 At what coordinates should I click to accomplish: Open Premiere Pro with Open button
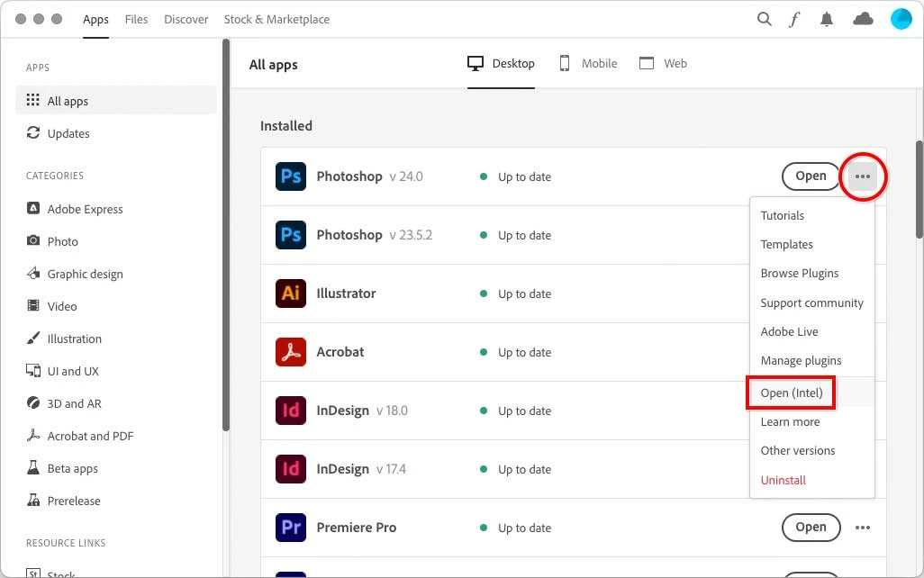click(811, 528)
